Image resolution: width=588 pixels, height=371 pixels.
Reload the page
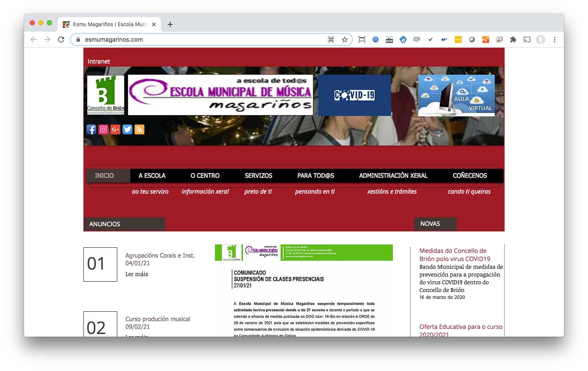click(61, 40)
